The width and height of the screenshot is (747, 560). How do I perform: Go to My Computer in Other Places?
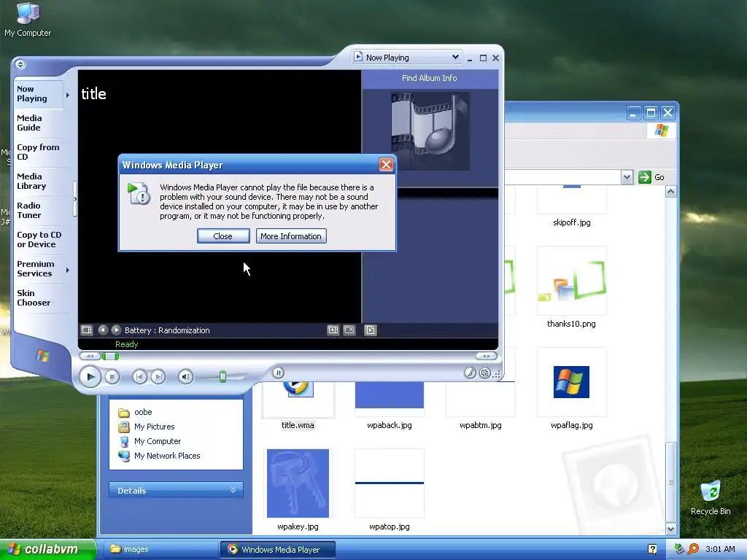point(158,441)
